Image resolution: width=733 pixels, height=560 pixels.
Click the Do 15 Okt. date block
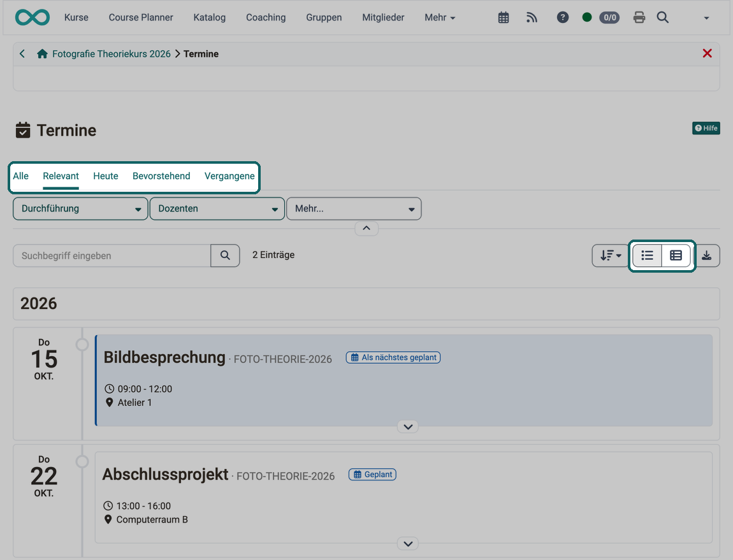pyautogui.click(x=44, y=359)
